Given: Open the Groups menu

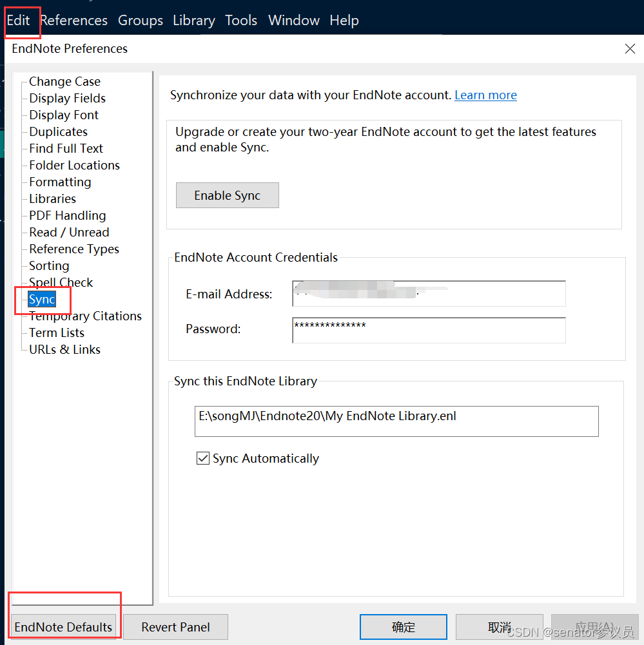Looking at the screenshot, I should pos(141,20).
